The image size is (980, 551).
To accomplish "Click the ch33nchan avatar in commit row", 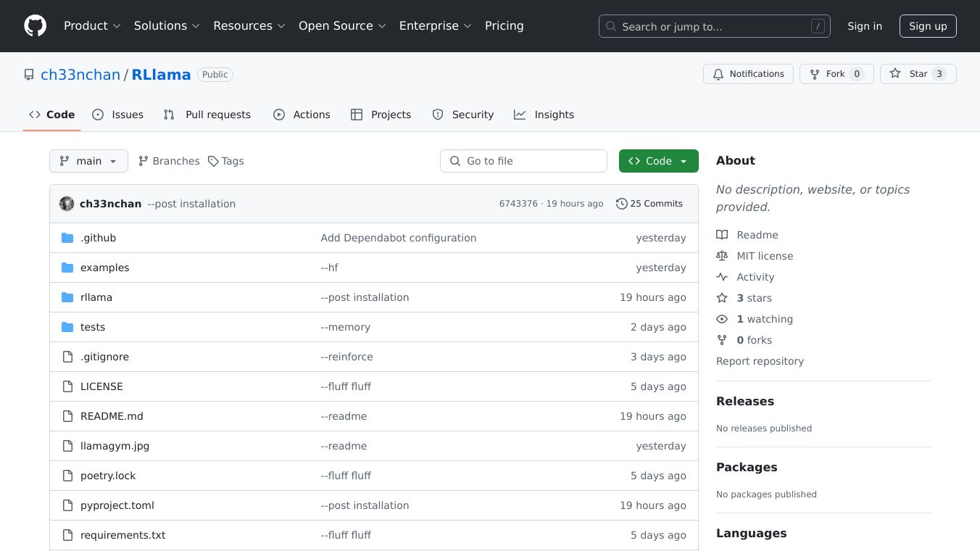I will click(x=67, y=204).
